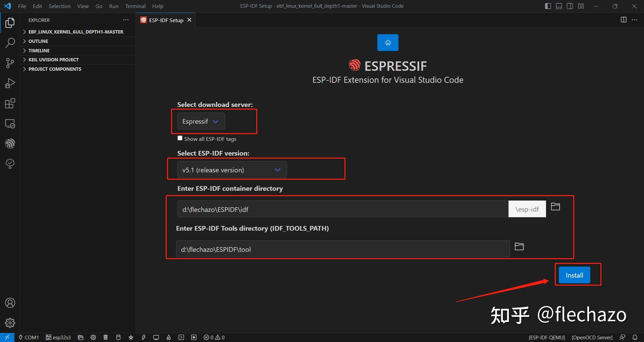Click the full clean trash icon

point(106,337)
